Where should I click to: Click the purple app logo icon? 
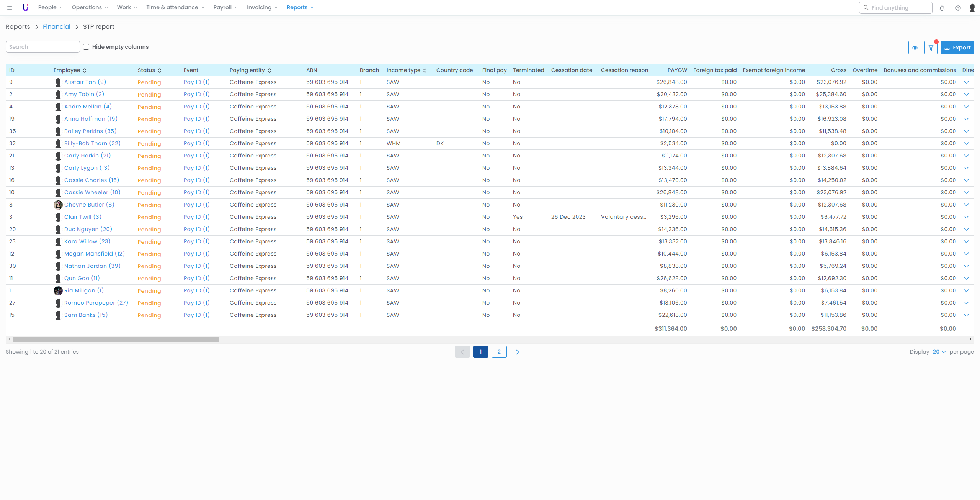pyautogui.click(x=26, y=8)
